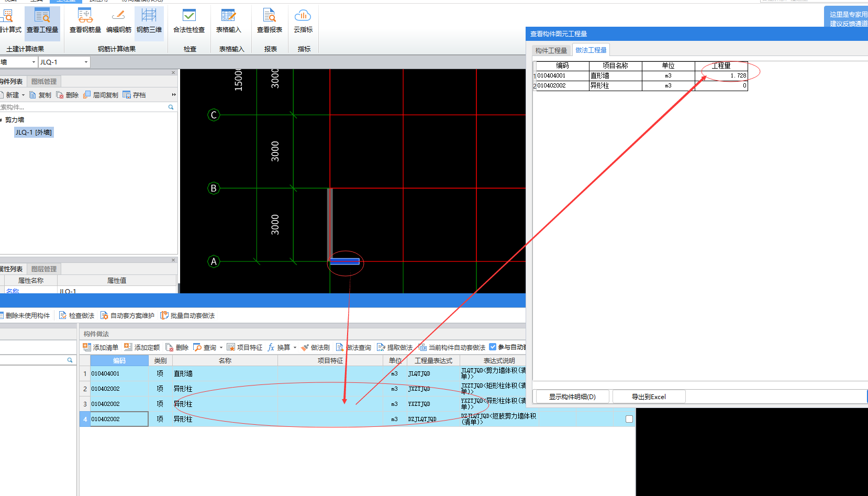Screen dimensions: 868x496
Task: Click the 搜索构件 search field
Action: pos(84,107)
